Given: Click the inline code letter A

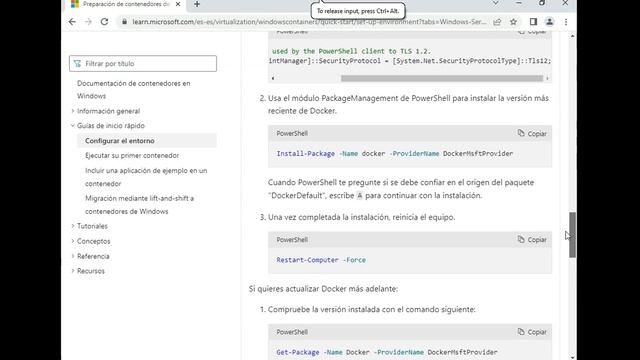Looking at the screenshot, I should click(360, 196).
